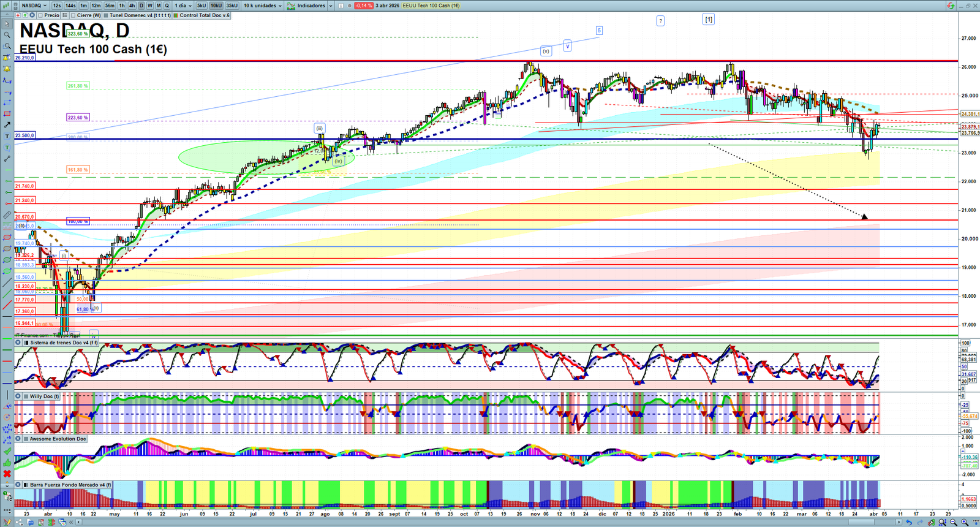980x527 pixels.
Task: Toggle the 5kU view button
Action: click(202, 6)
